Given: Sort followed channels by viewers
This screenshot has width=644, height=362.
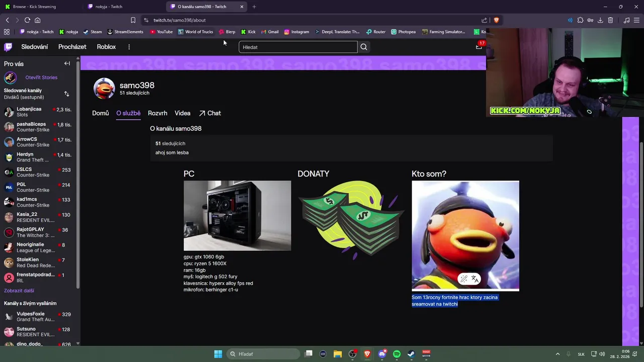Looking at the screenshot, I should point(66,94).
